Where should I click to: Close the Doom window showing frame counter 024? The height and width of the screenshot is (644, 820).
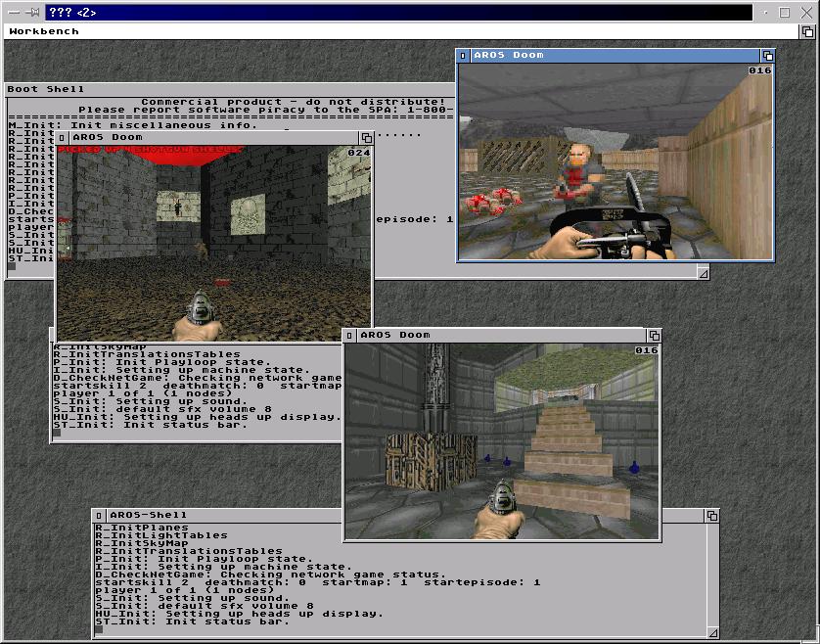[x=63, y=138]
